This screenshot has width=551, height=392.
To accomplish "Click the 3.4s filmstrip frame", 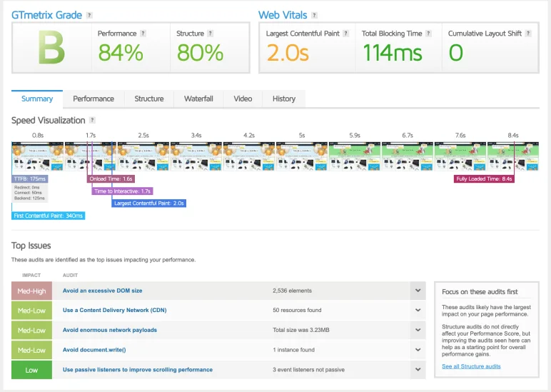I will pyautogui.click(x=196, y=156).
